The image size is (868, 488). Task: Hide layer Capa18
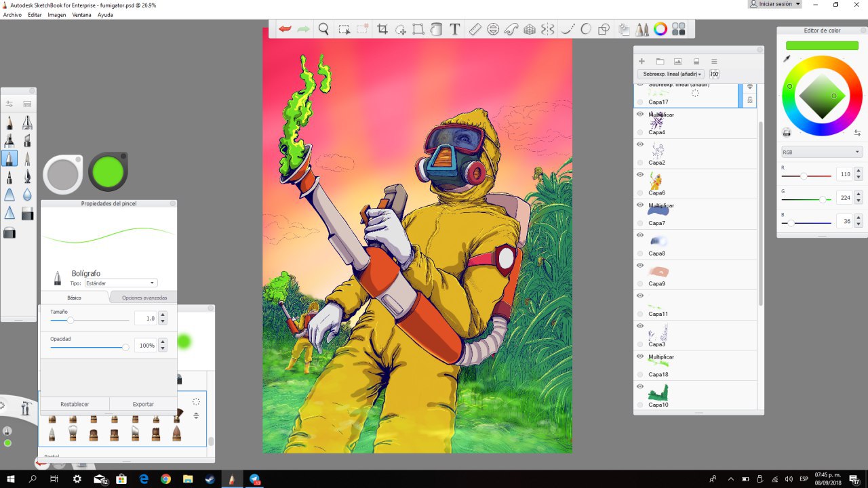tap(640, 356)
